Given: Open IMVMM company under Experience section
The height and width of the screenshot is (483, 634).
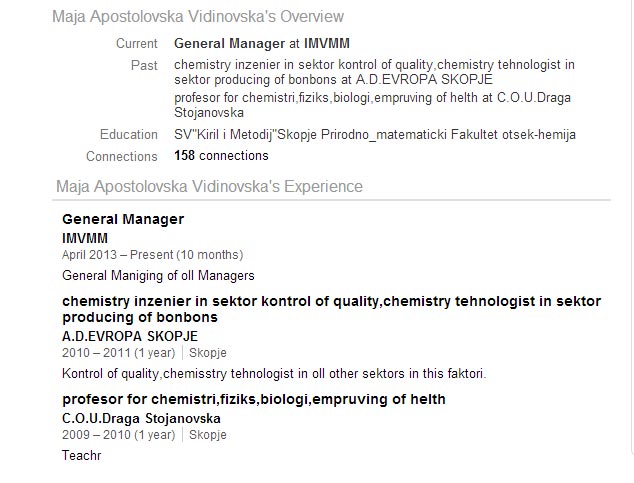Looking at the screenshot, I should tap(85, 238).
